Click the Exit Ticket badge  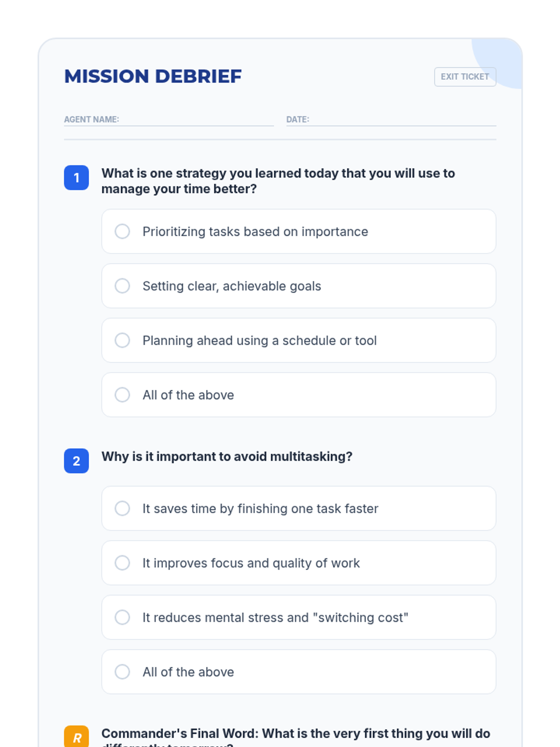(465, 77)
